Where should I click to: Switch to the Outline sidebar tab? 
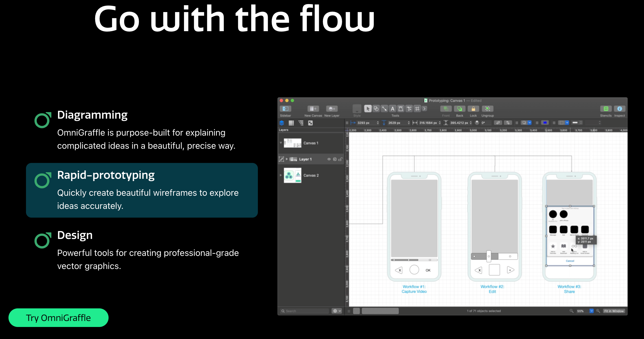(x=301, y=123)
